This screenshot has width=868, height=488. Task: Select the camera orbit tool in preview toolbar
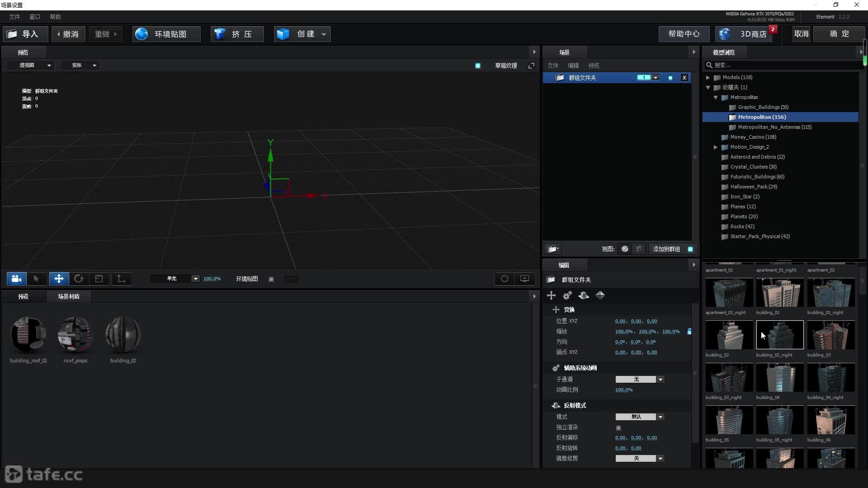tap(16, 279)
